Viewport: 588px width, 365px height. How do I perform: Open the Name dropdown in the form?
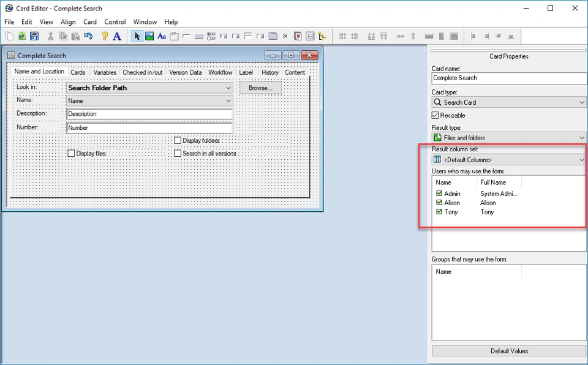click(x=227, y=100)
